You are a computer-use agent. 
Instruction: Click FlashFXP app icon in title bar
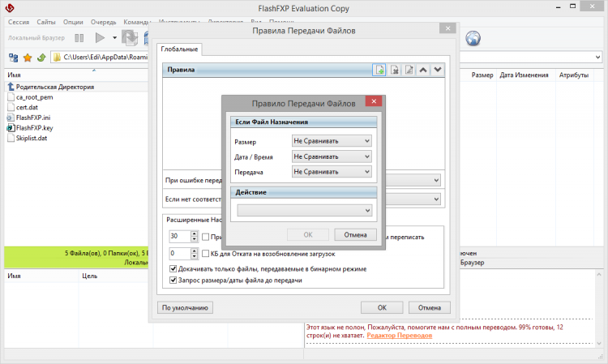click(10, 8)
